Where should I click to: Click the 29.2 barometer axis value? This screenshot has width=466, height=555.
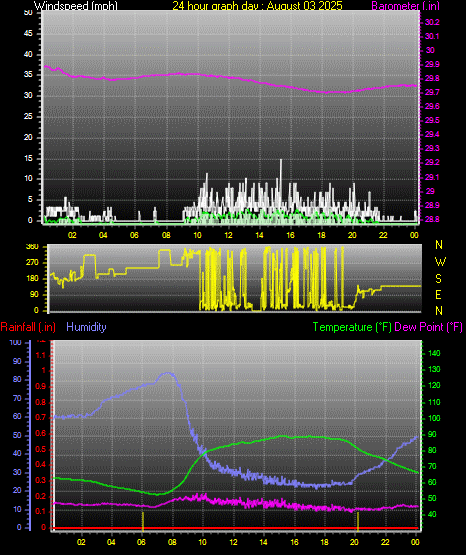432,162
